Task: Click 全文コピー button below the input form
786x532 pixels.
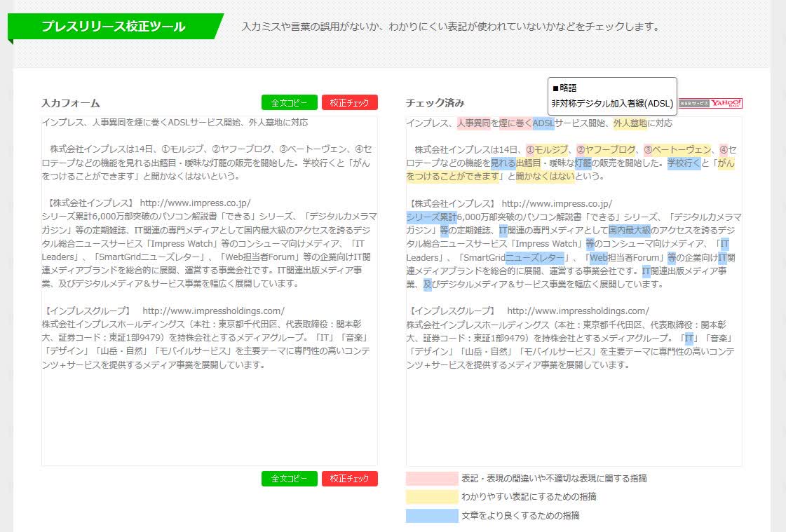Action: [290, 479]
